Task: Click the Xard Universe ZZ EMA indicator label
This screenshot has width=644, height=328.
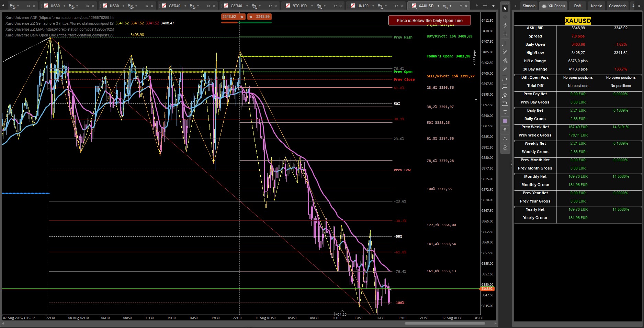Action: tap(59, 29)
